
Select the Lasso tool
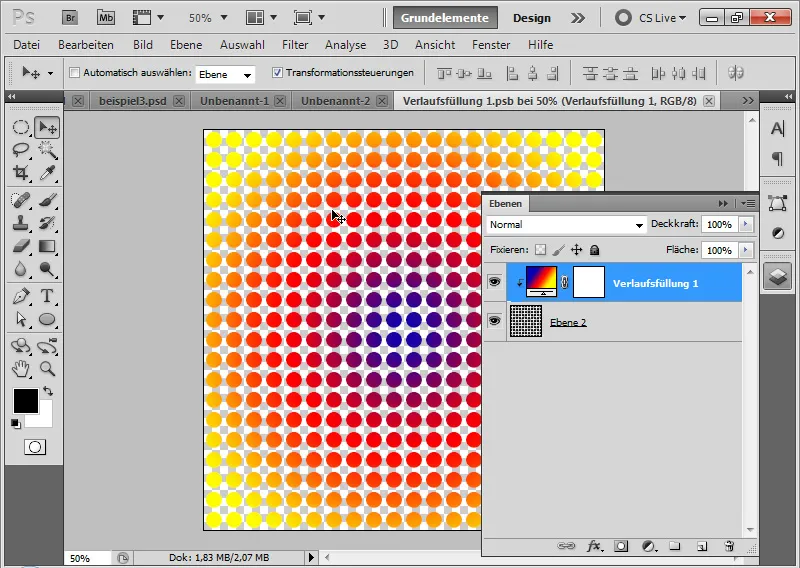pyautogui.click(x=21, y=150)
